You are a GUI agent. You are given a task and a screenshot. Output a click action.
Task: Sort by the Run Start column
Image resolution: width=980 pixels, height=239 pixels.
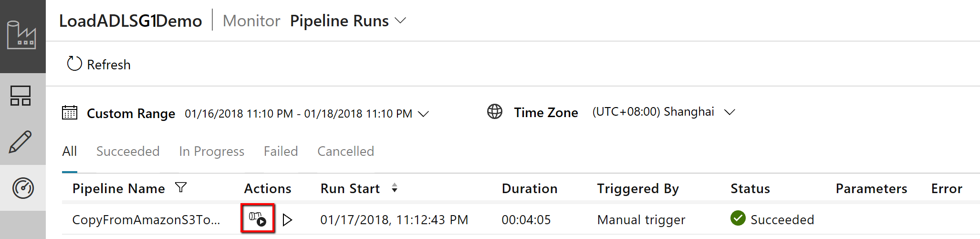(395, 188)
